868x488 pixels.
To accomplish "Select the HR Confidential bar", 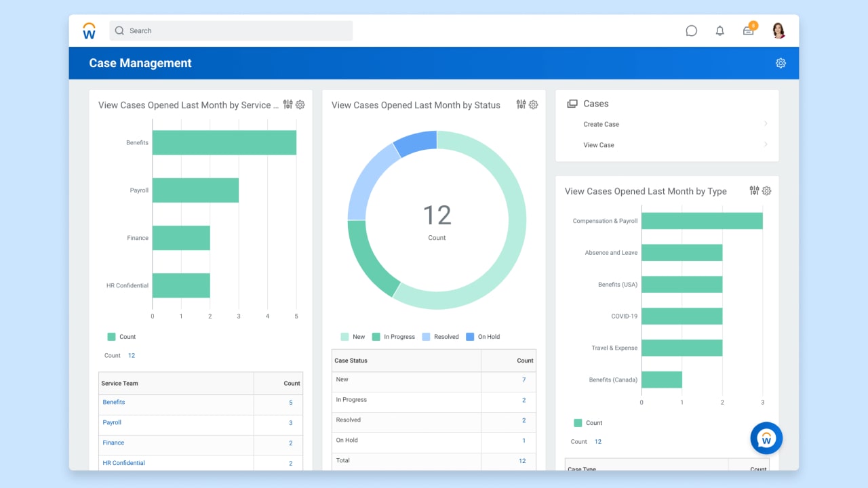I will 181,285.
